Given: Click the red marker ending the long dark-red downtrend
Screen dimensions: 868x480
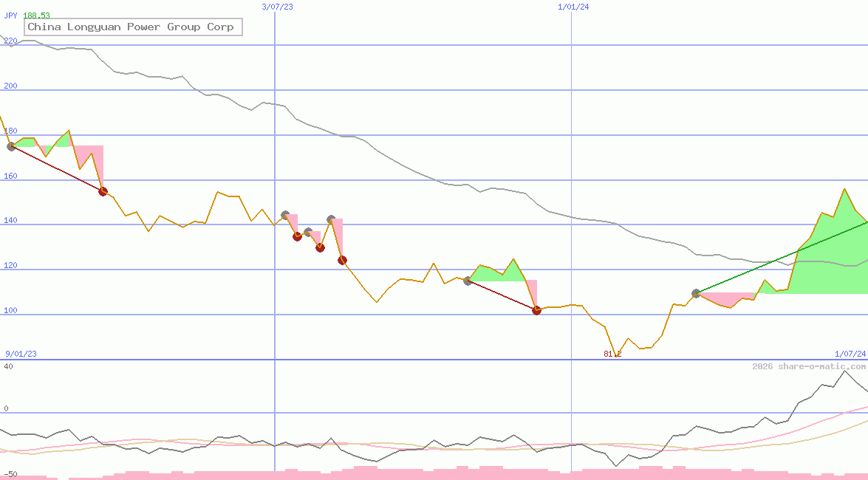Looking at the screenshot, I should (x=536, y=310).
